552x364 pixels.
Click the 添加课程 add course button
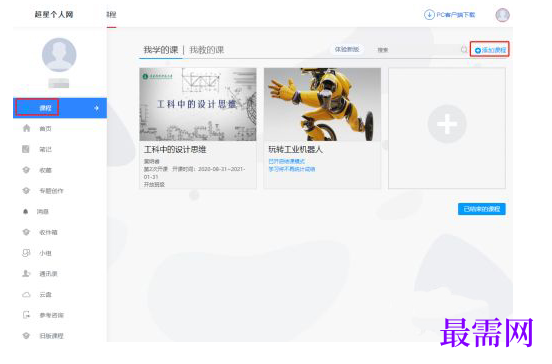490,50
